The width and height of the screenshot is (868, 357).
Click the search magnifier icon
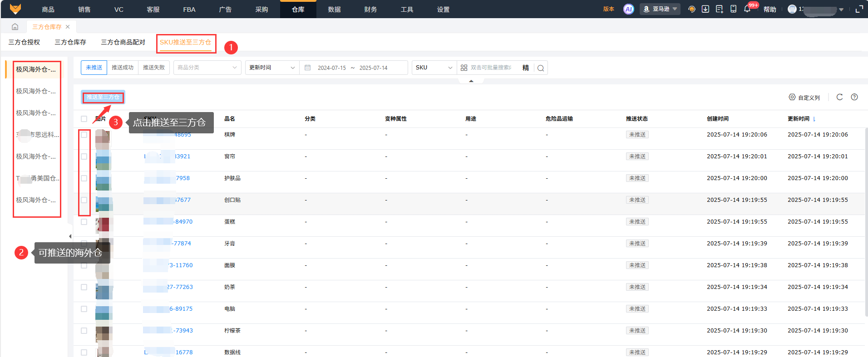click(541, 68)
